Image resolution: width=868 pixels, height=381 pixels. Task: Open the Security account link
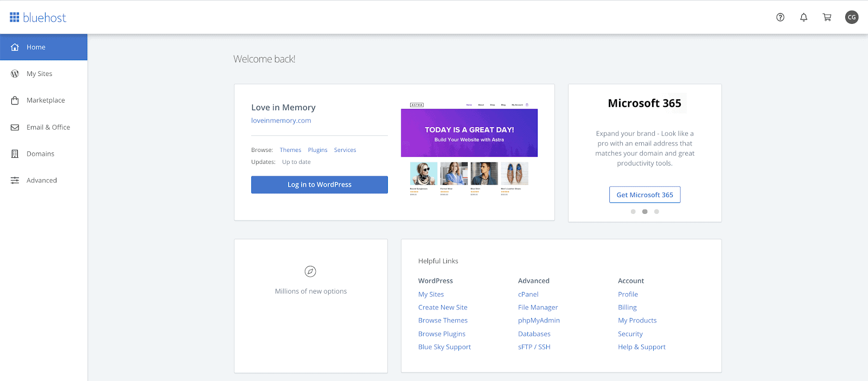click(630, 334)
